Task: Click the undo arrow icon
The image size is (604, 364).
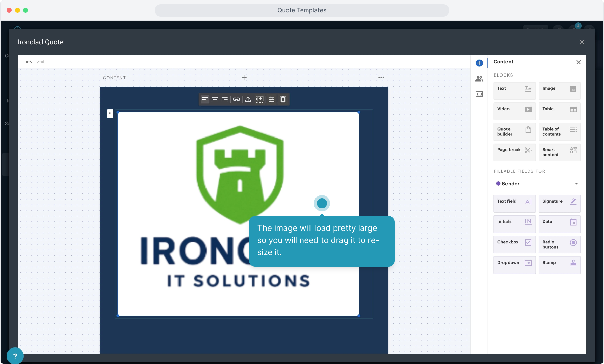Action: (29, 62)
